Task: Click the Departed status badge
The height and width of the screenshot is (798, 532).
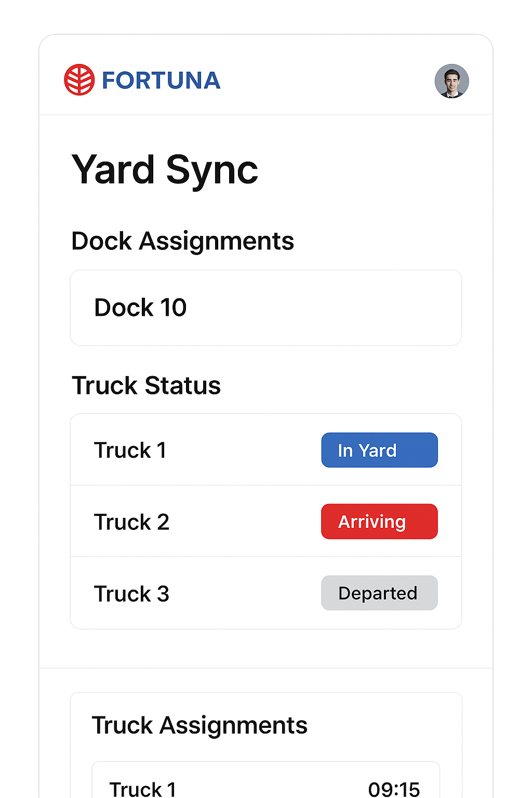Action: 379,593
